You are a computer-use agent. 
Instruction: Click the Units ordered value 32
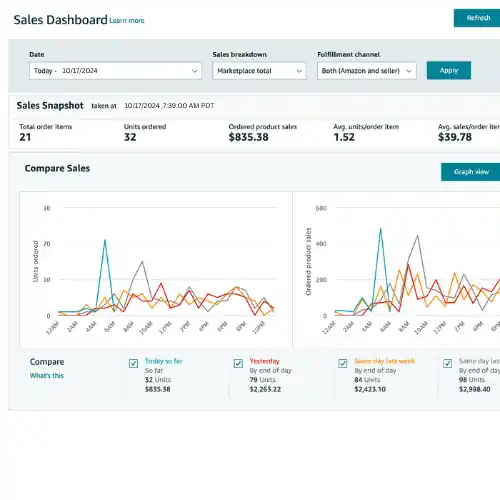[x=130, y=137]
